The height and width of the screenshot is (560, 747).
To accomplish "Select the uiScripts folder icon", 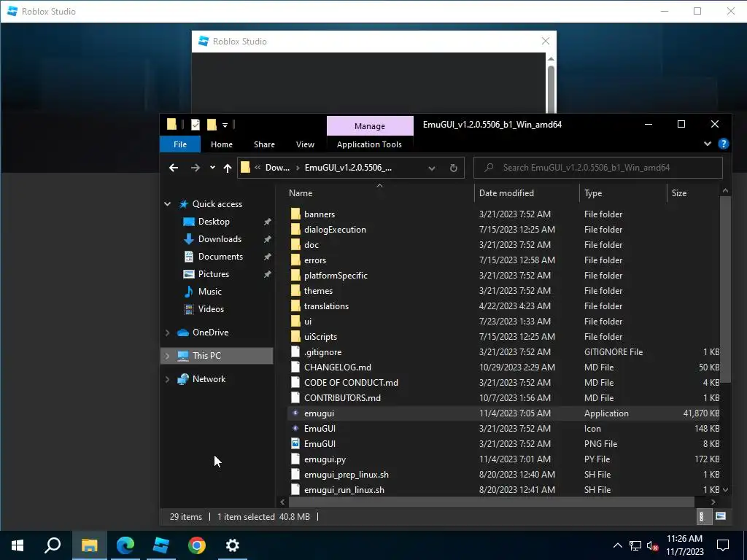I will (295, 337).
